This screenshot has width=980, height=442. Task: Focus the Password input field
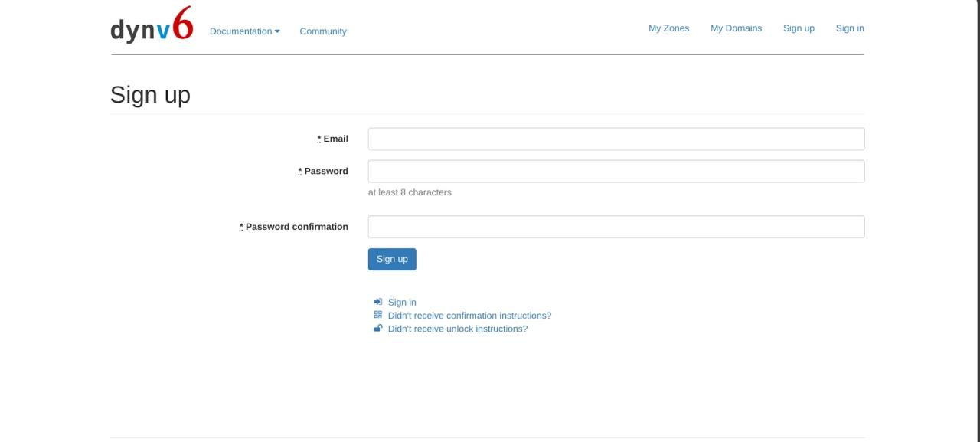[616, 171]
